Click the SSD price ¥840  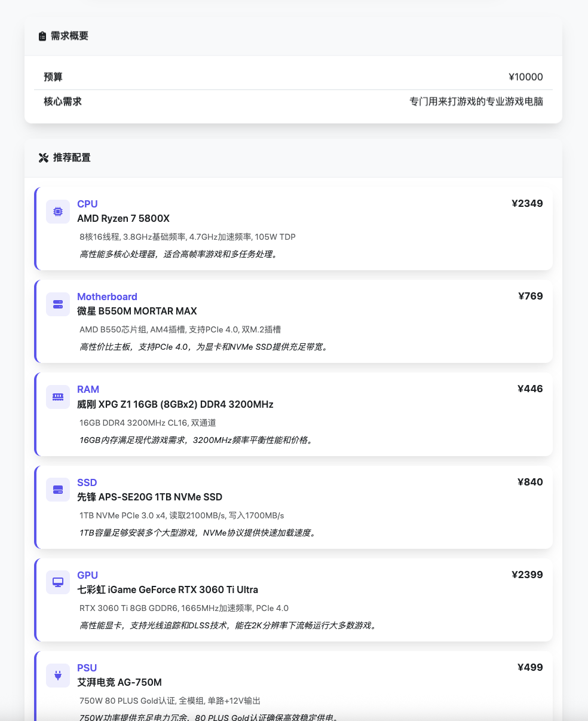(x=531, y=482)
